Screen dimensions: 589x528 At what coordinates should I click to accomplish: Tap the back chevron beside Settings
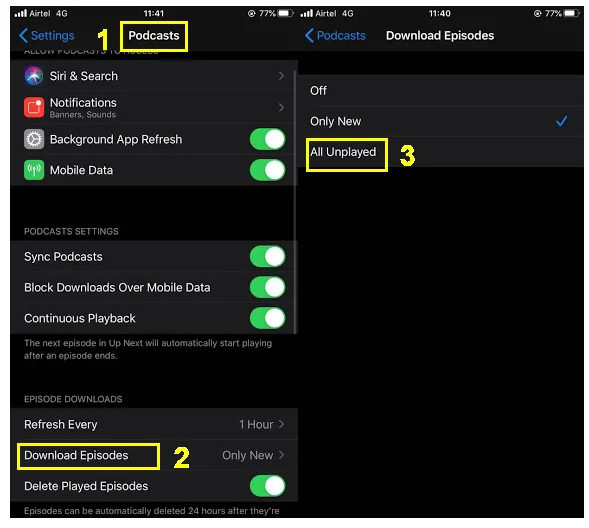(23, 36)
